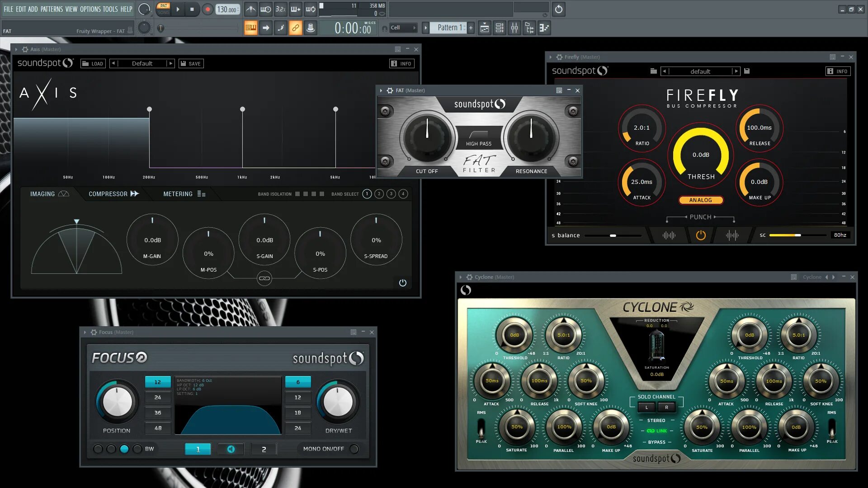868x488 pixels.
Task: Click the record button in transport
Action: pos(208,9)
